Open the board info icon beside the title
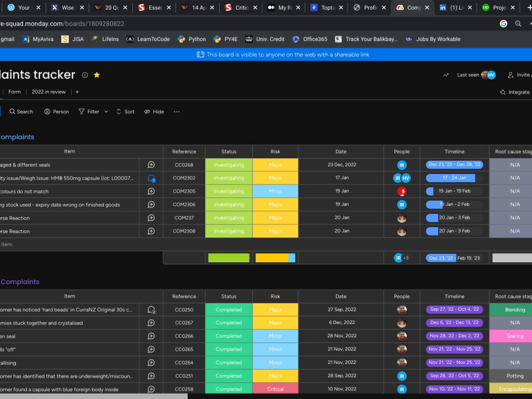Screen dimensions: 532x399 85,75
